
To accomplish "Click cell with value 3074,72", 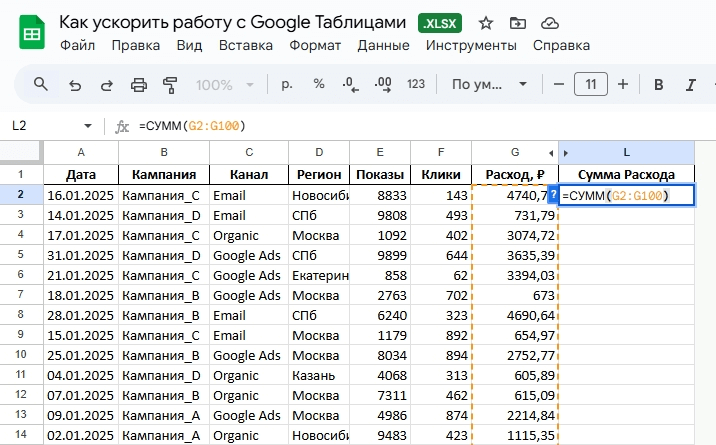I will [x=515, y=235].
